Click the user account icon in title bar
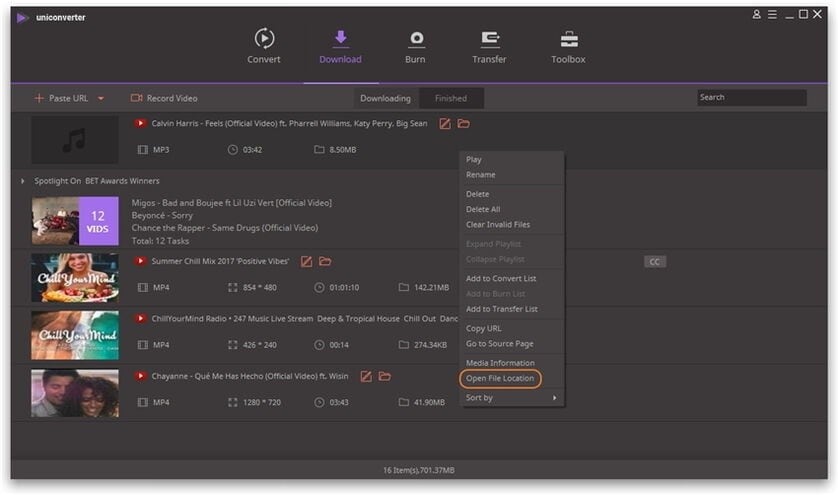The width and height of the screenshot is (838, 495). pos(756,14)
